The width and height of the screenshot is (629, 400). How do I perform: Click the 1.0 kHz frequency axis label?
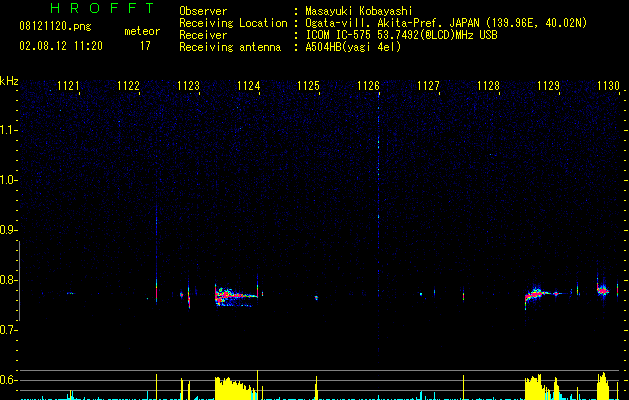point(7,180)
